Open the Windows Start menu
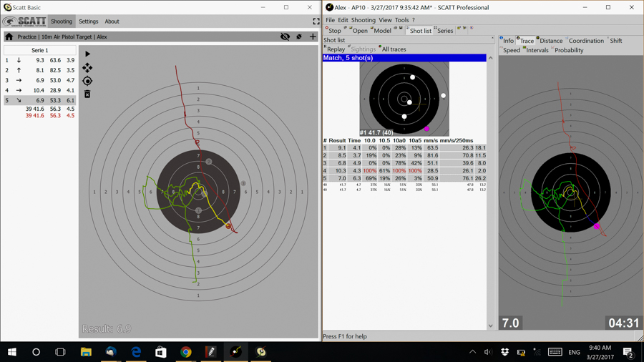 pos(11,352)
